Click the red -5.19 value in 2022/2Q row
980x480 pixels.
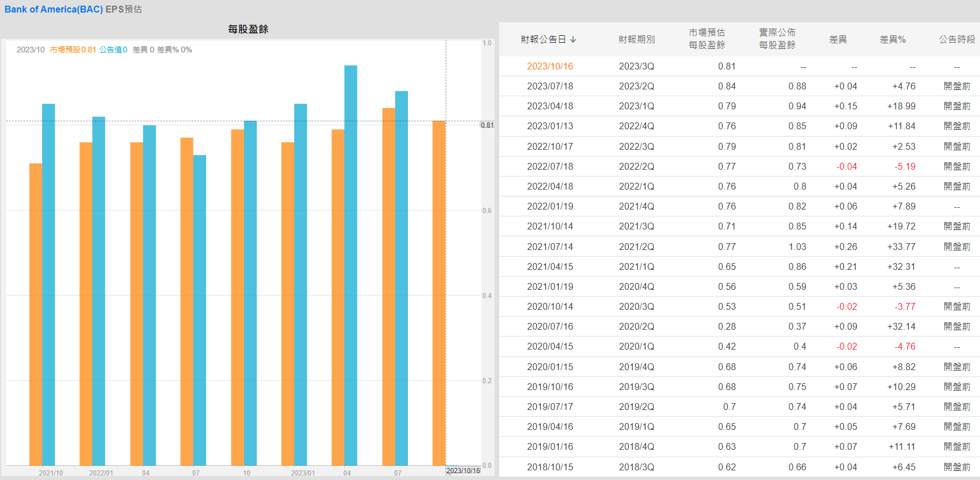coord(904,166)
